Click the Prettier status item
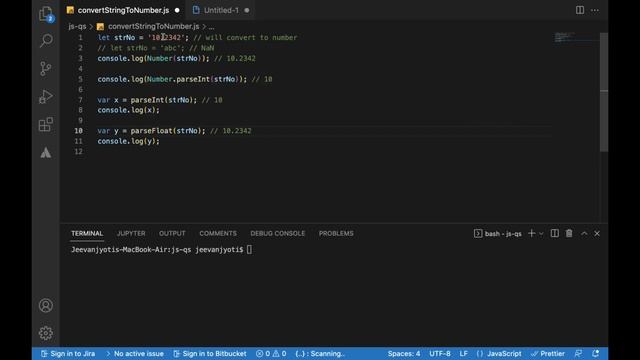 tap(548, 353)
